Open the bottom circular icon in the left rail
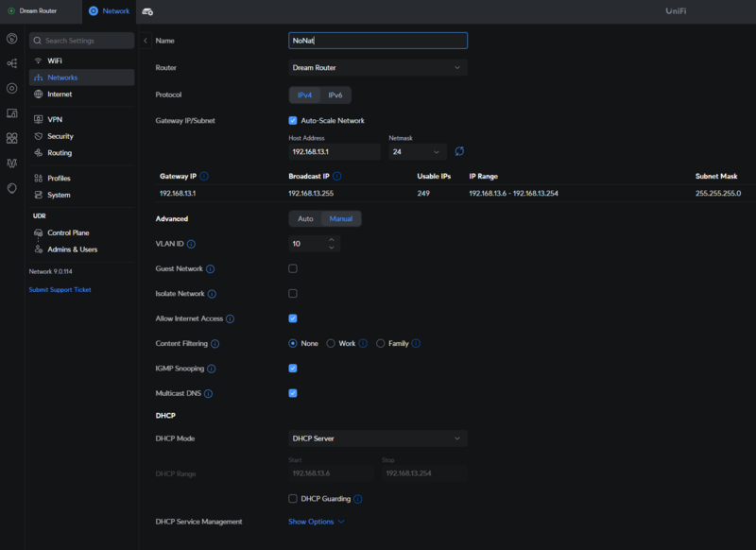Image resolution: width=756 pixels, height=550 pixels. pyautogui.click(x=12, y=188)
